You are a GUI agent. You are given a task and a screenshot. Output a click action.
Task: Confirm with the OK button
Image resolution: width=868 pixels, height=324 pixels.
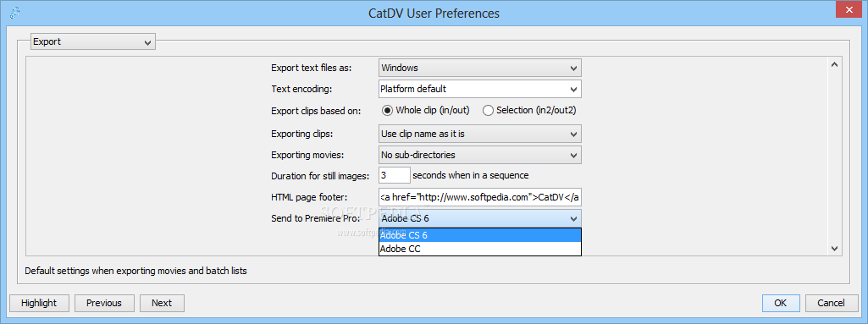tap(781, 303)
